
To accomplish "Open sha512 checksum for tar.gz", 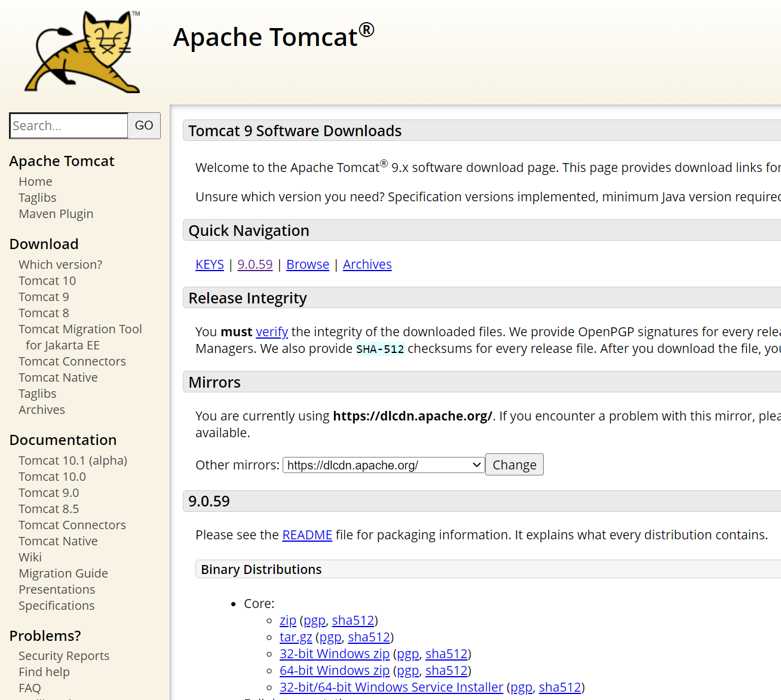I will click(369, 637).
